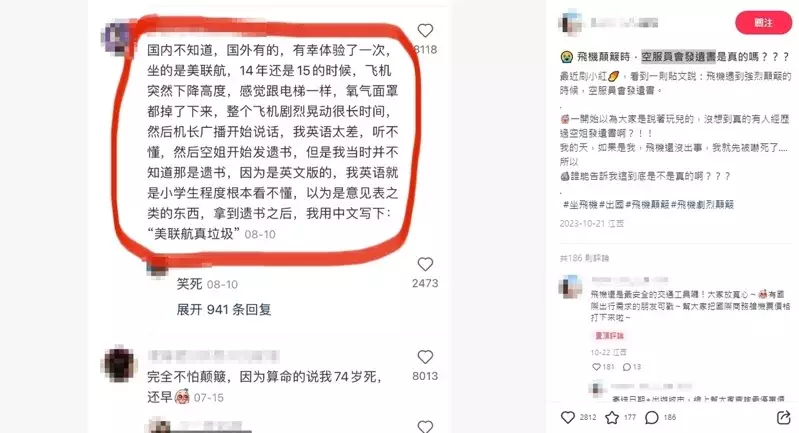The width and height of the screenshot is (799, 433).
Task: Click the red follow button
Action: [763, 22]
